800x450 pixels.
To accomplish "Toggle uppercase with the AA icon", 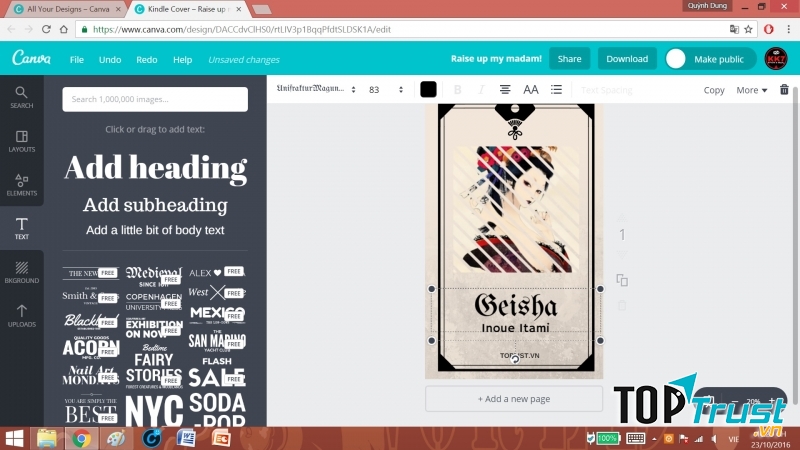I will point(531,90).
